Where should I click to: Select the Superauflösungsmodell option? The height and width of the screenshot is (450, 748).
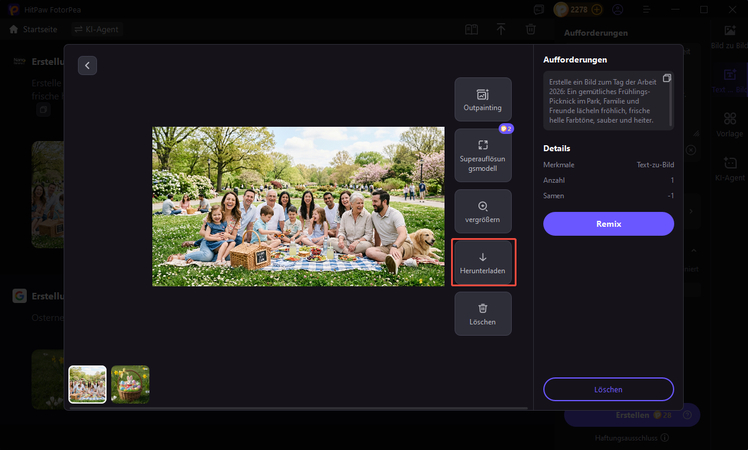[x=483, y=156]
